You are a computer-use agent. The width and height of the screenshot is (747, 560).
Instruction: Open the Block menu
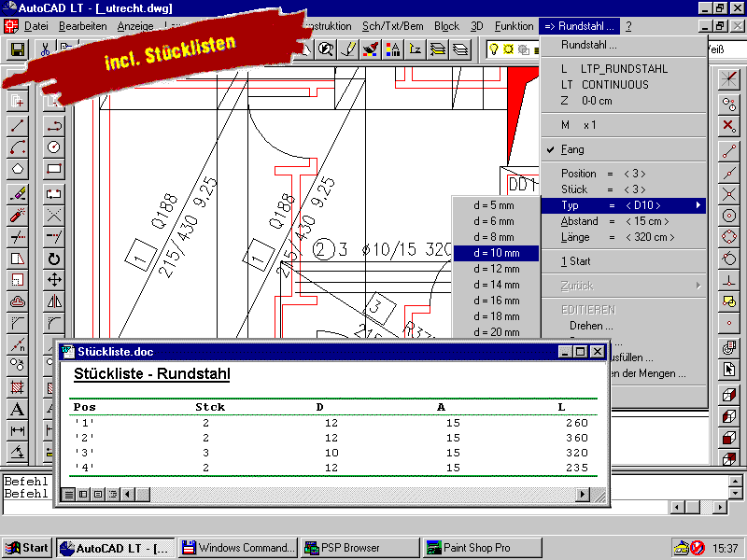pyautogui.click(x=446, y=26)
